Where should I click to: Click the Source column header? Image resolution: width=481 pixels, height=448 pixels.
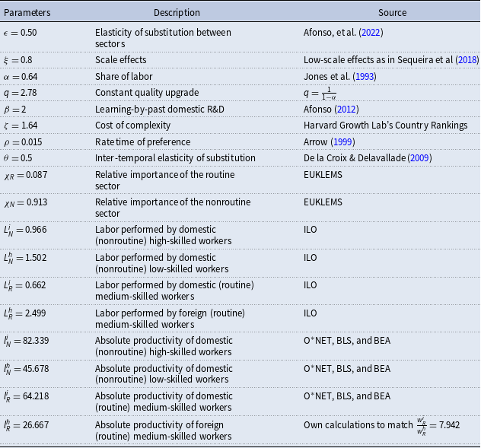tap(392, 13)
